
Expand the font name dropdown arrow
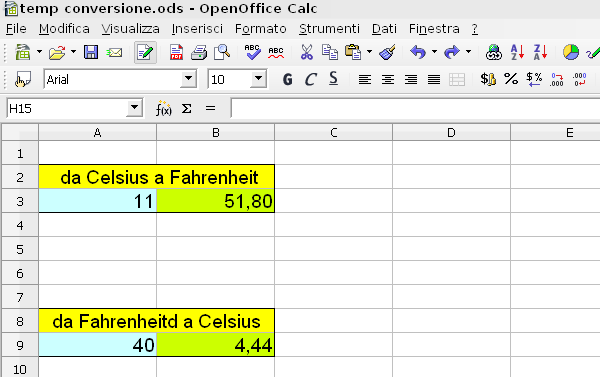(x=188, y=79)
